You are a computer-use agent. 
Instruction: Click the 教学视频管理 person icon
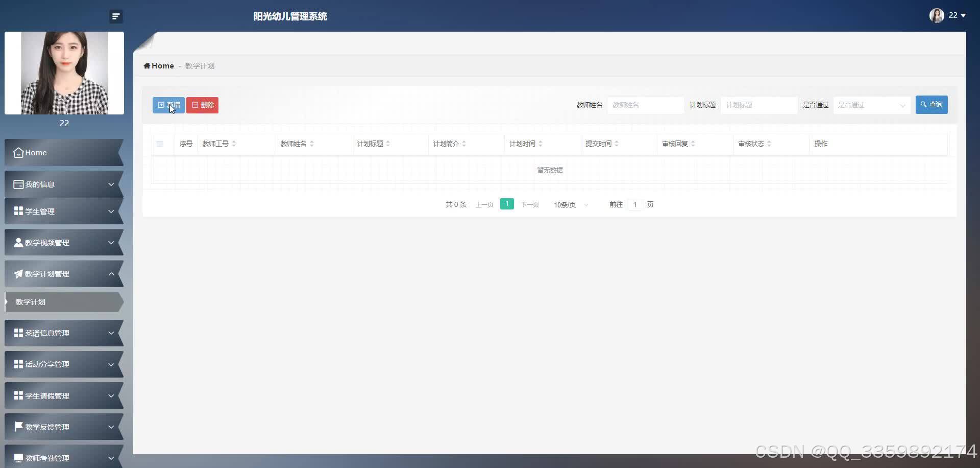[x=18, y=242]
